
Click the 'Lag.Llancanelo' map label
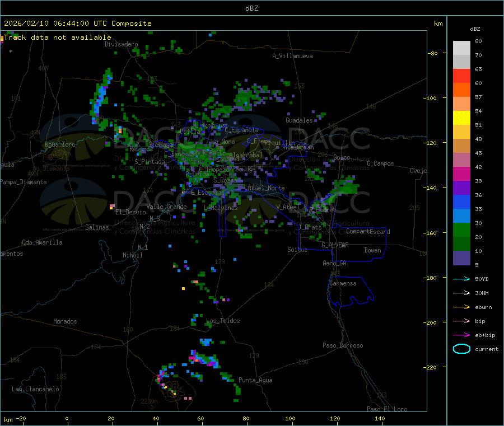[x=35, y=389]
